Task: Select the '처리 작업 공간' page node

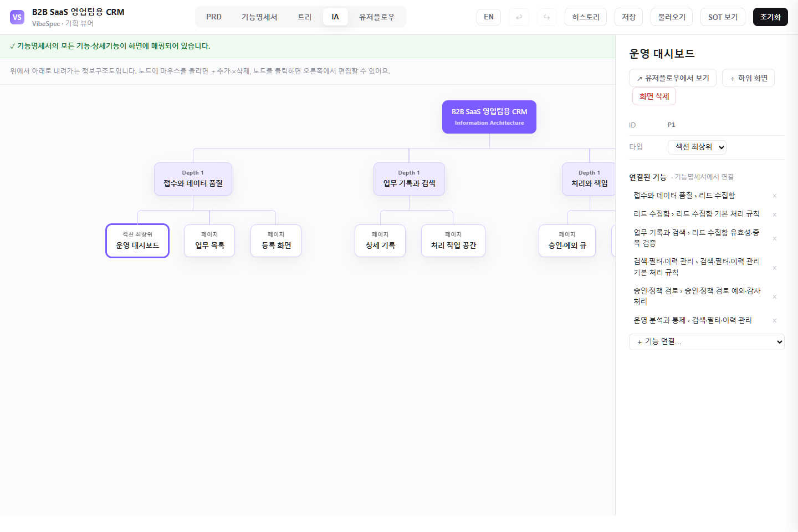Action: 453,241
